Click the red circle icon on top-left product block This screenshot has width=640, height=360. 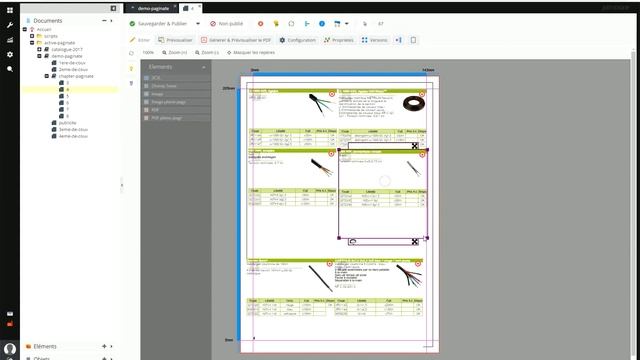(332, 94)
